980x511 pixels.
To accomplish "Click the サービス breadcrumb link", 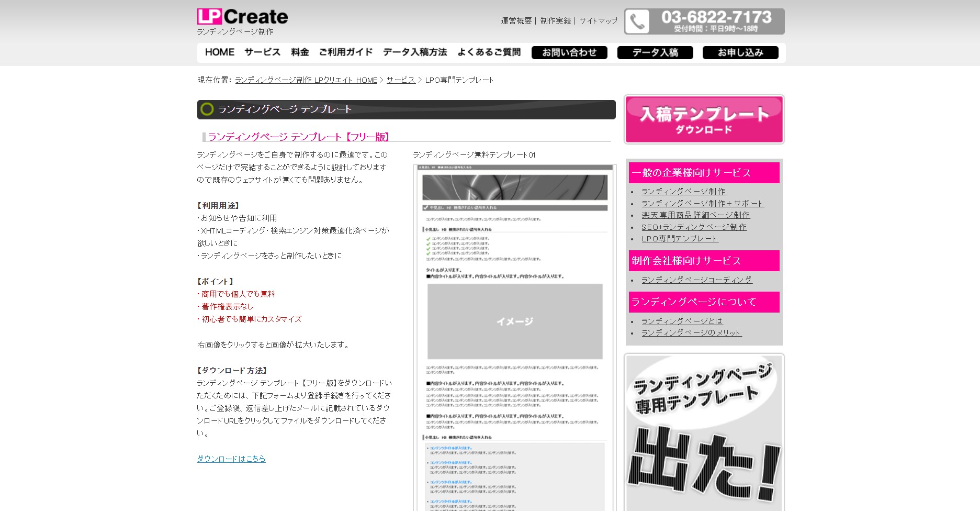I will (x=400, y=80).
